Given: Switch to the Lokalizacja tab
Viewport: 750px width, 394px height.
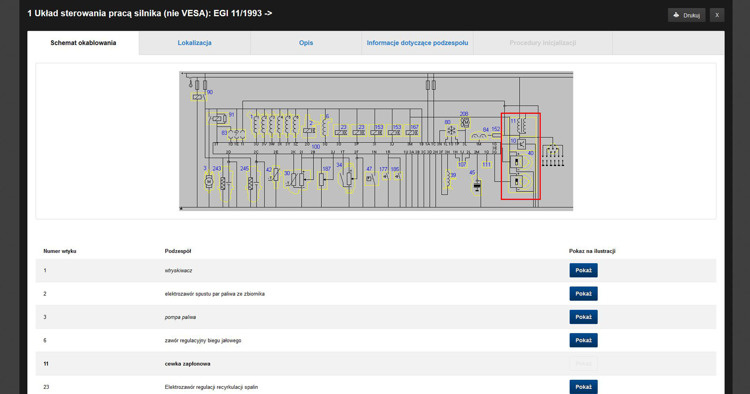Looking at the screenshot, I should click(195, 43).
